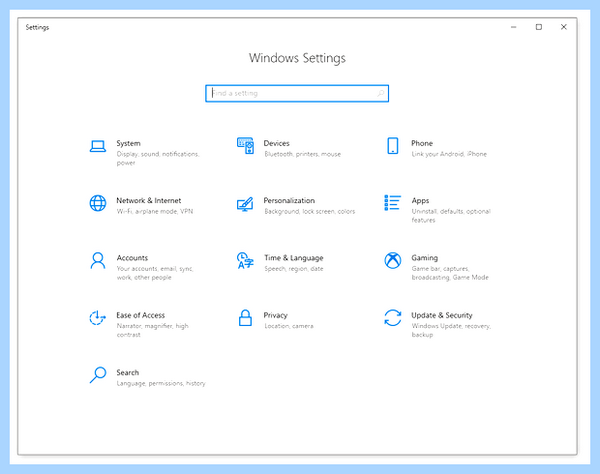Click 'Location, camera' description
600x474 pixels.
point(289,326)
